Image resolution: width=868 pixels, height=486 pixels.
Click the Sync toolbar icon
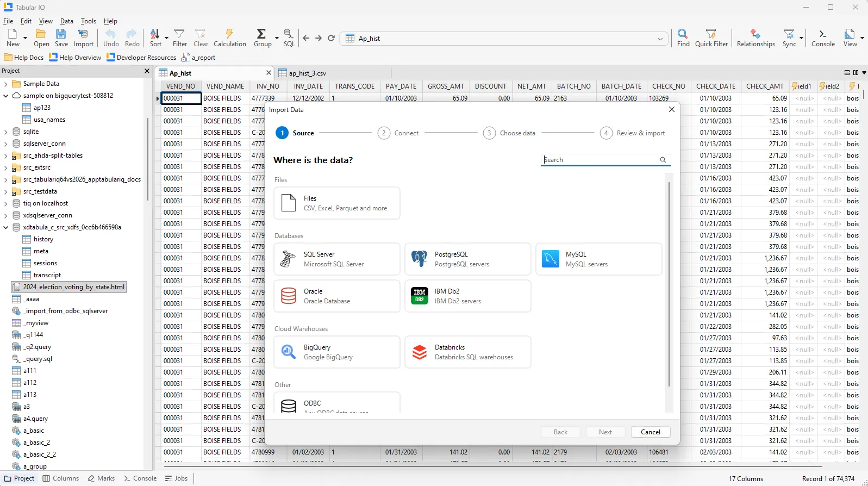pyautogui.click(x=789, y=38)
